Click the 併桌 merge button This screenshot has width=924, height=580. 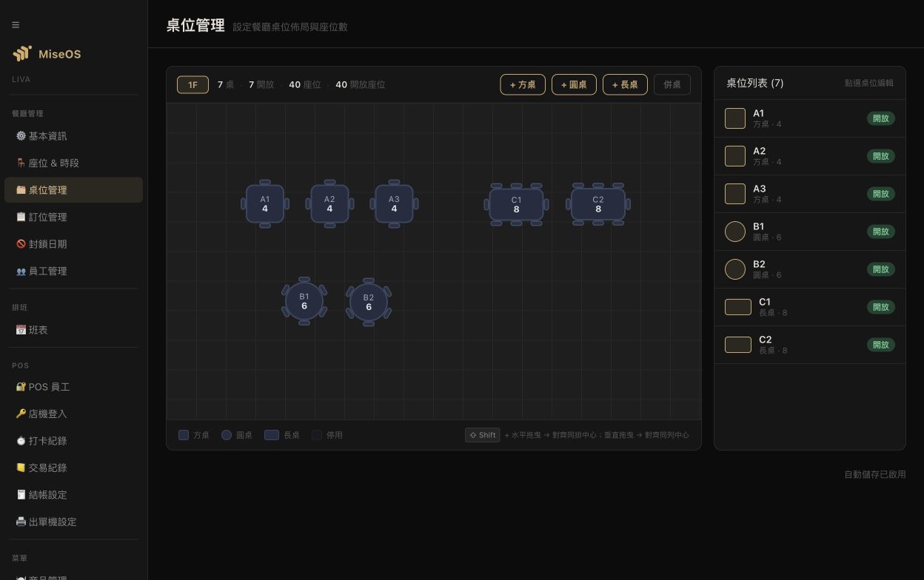pos(672,84)
